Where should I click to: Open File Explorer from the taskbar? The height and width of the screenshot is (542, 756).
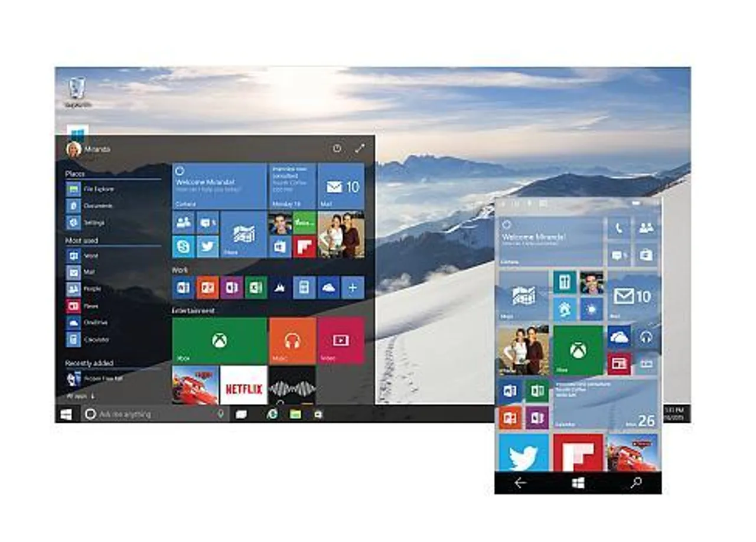point(295,414)
